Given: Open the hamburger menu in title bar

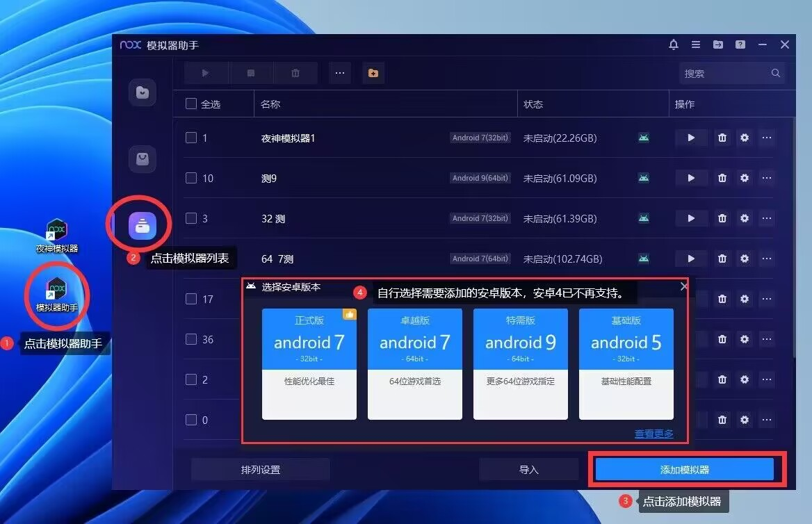Looking at the screenshot, I should point(696,44).
